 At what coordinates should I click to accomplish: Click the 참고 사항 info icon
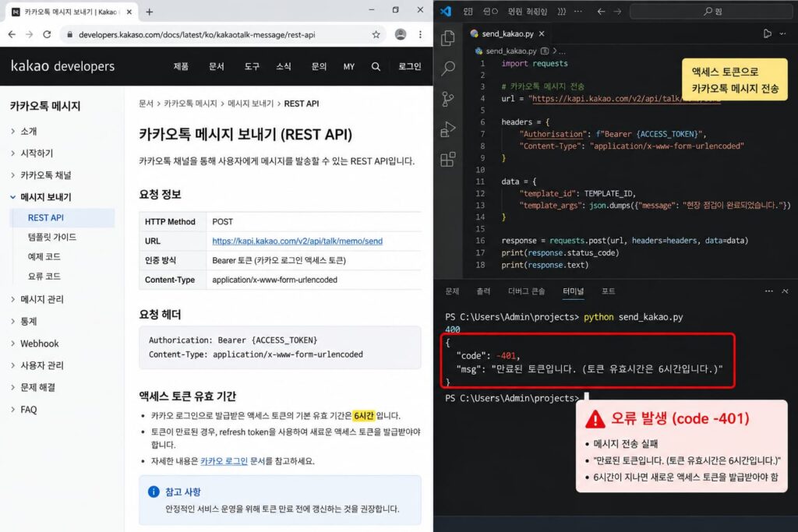pos(154,491)
